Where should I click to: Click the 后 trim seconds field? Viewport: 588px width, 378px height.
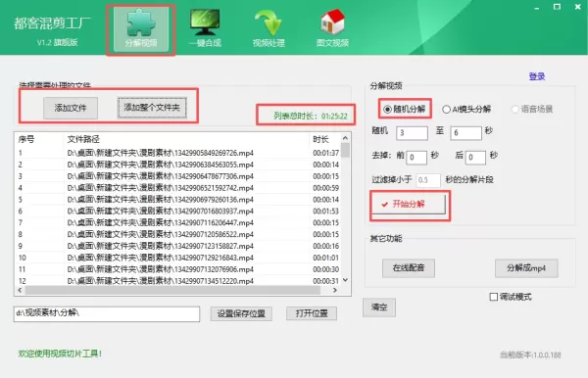pyautogui.click(x=475, y=158)
